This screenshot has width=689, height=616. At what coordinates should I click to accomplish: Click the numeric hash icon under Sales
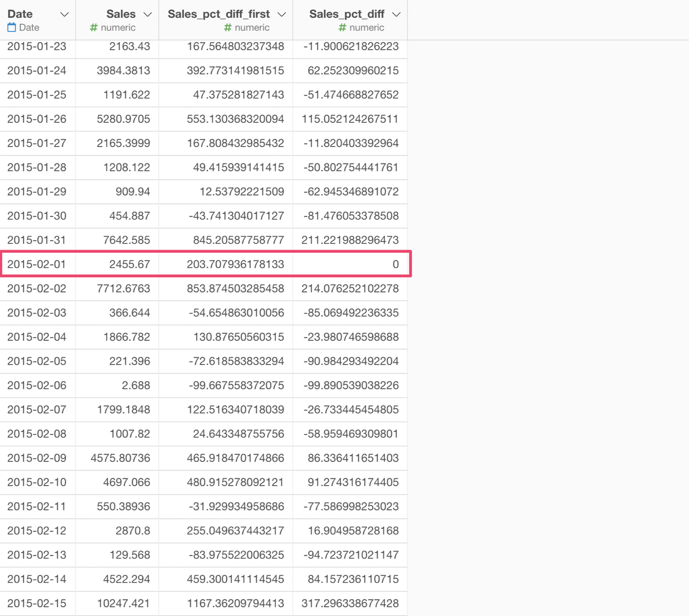coord(94,28)
